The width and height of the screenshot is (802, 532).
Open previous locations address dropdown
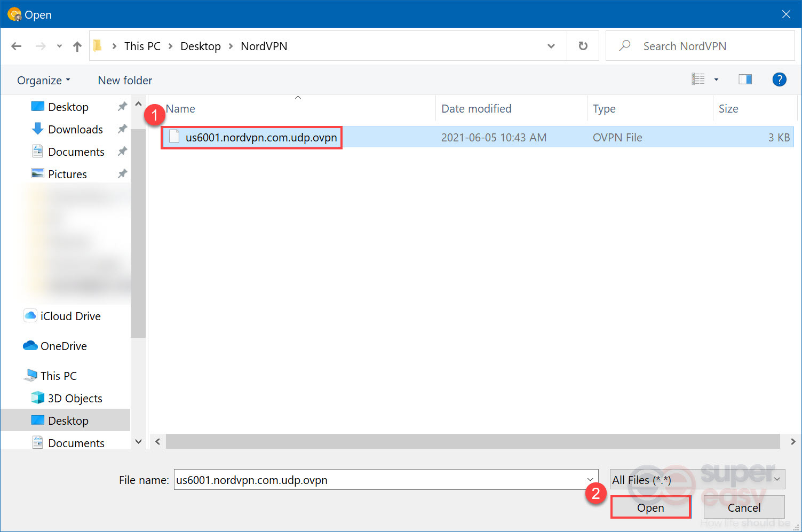tap(551, 46)
